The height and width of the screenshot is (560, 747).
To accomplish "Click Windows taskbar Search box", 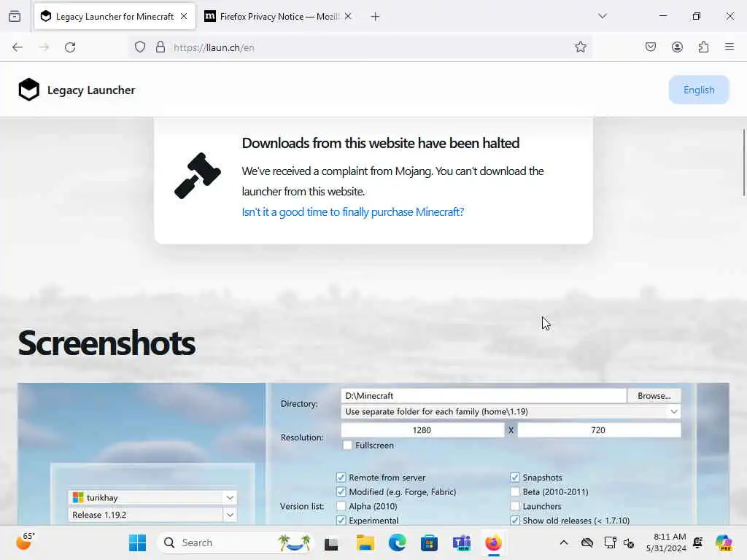I will [236, 542].
